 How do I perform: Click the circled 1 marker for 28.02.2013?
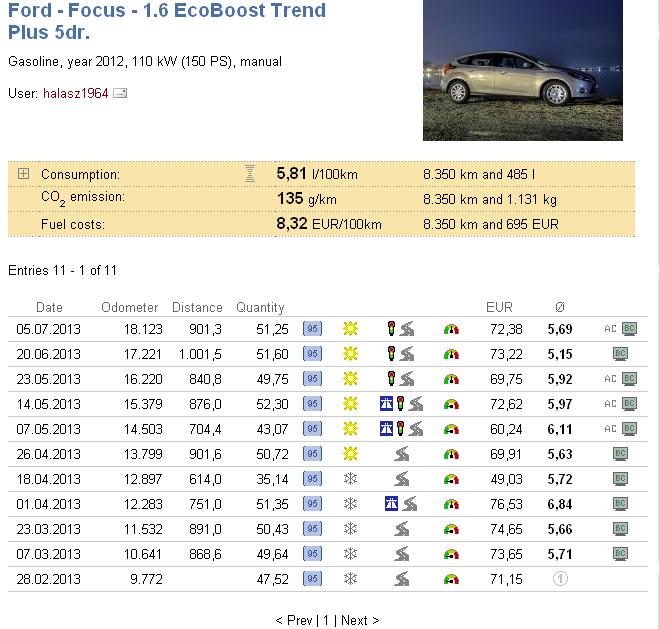561,578
